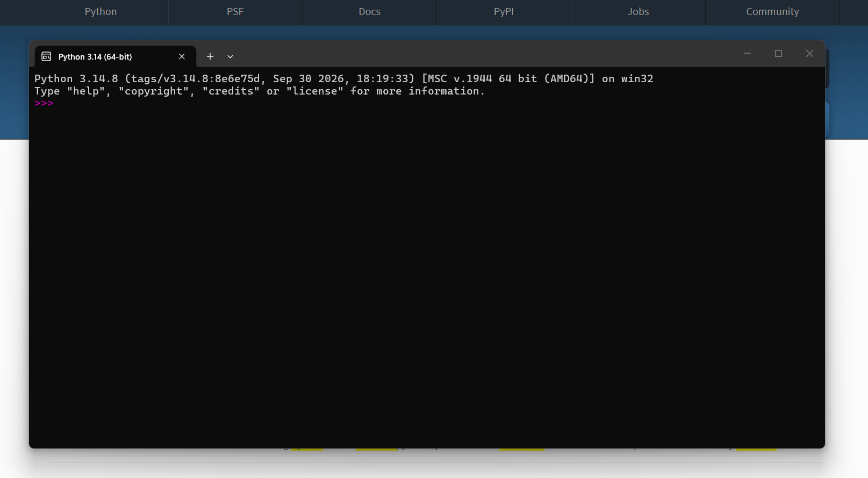
Task: Click the >>> Python prompt
Action: click(44, 103)
